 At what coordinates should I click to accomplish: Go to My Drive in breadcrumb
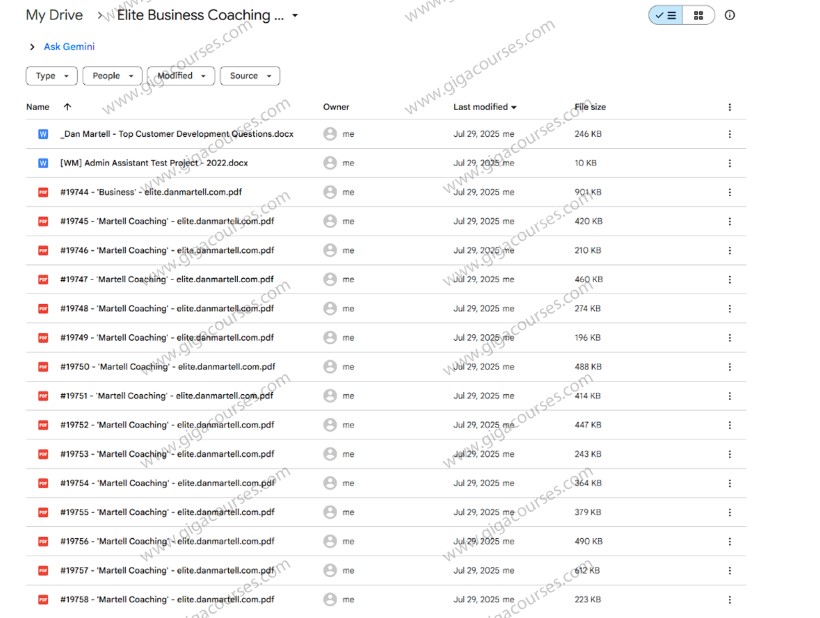coord(54,15)
